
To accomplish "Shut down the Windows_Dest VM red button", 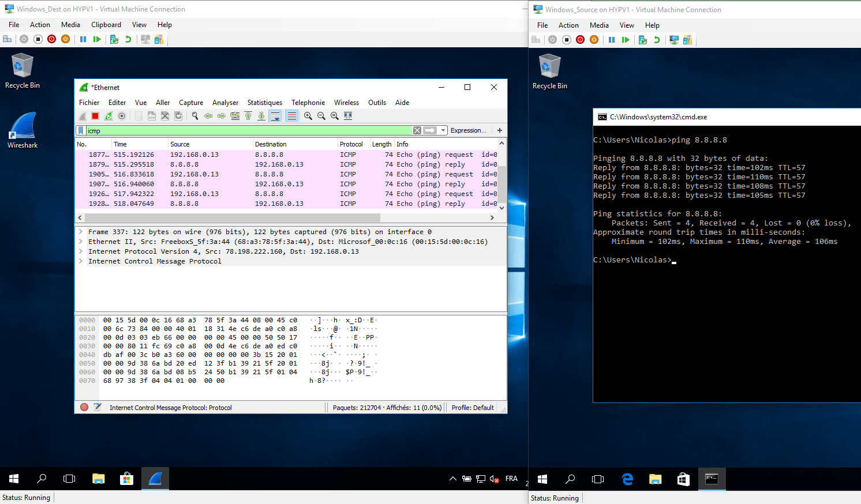I will [52, 39].
